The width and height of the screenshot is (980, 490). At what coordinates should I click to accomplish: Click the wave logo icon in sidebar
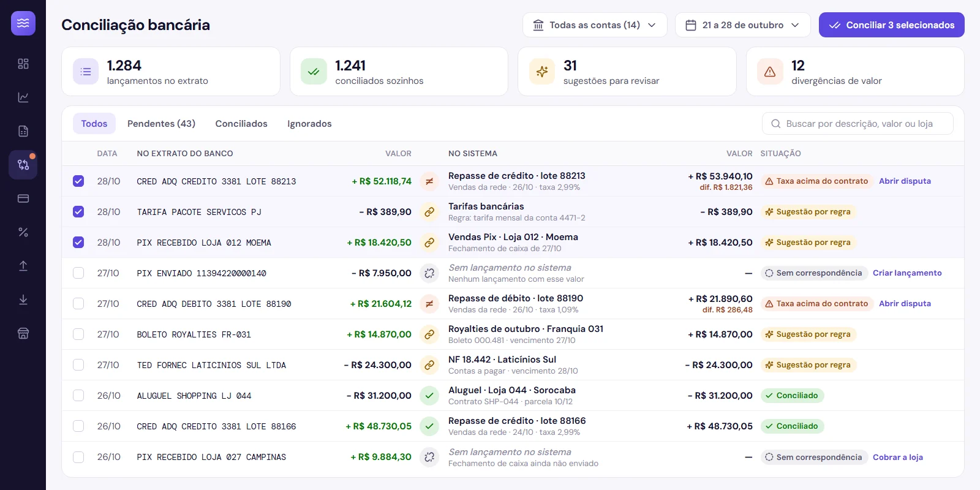(23, 23)
